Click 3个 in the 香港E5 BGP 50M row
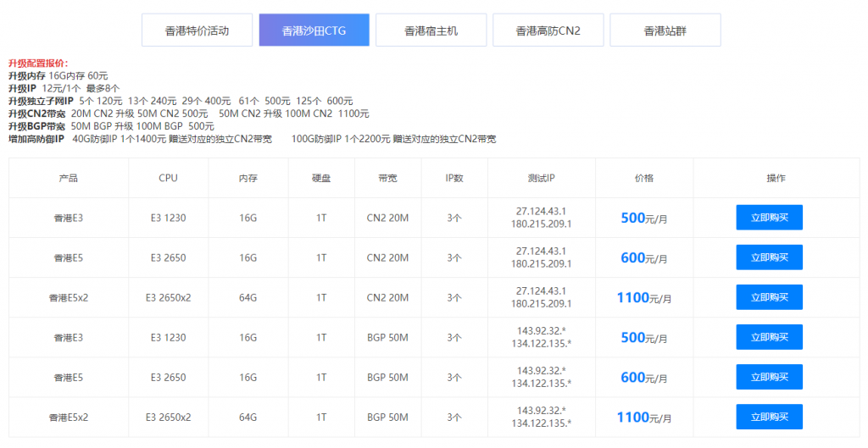Image resolution: width=868 pixels, height=448 pixels. [x=454, y=377]
